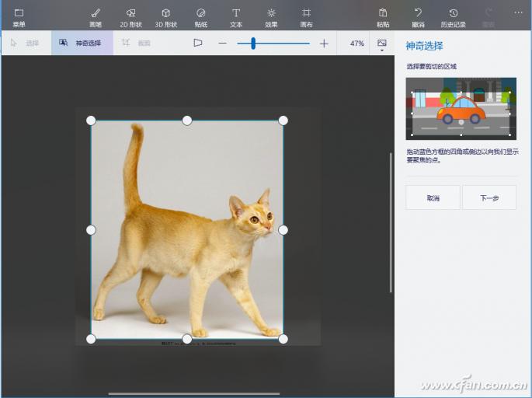Switch to the 选择 selection tool
The image size is (532, 398).
[25, 44]
